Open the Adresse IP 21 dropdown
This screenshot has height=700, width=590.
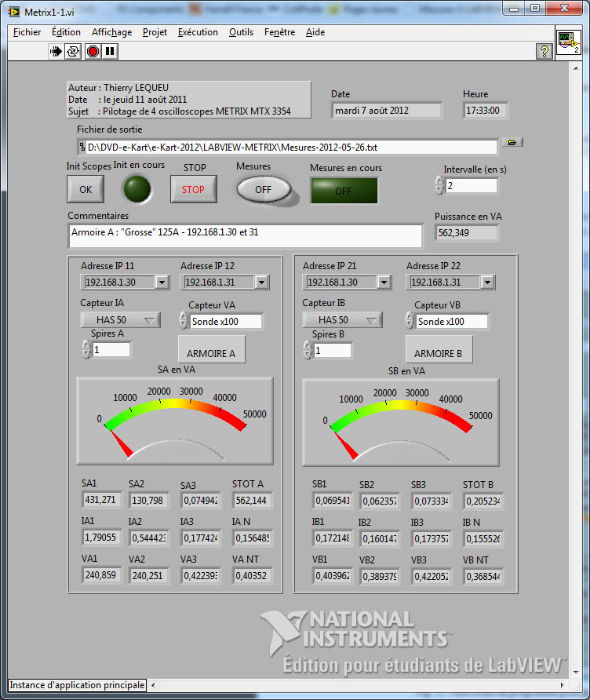click(x=384, y=283)
